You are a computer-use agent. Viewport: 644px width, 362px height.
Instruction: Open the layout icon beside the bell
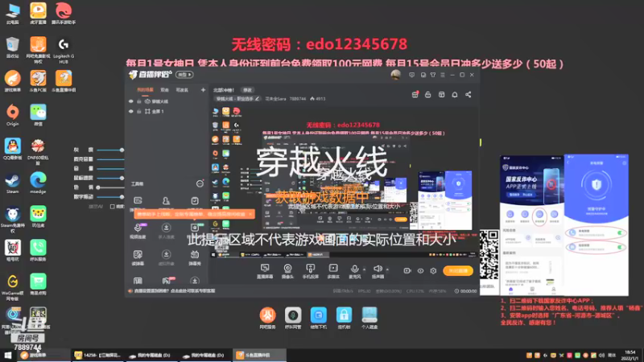click(x=441, y=94)
